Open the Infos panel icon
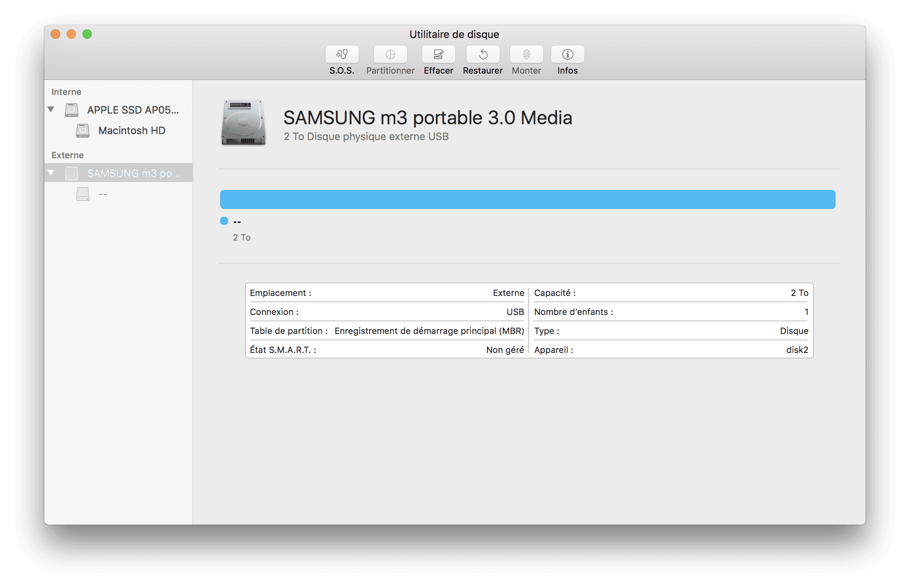The width and height of the screenshot is (910, 588). (567, 54)
